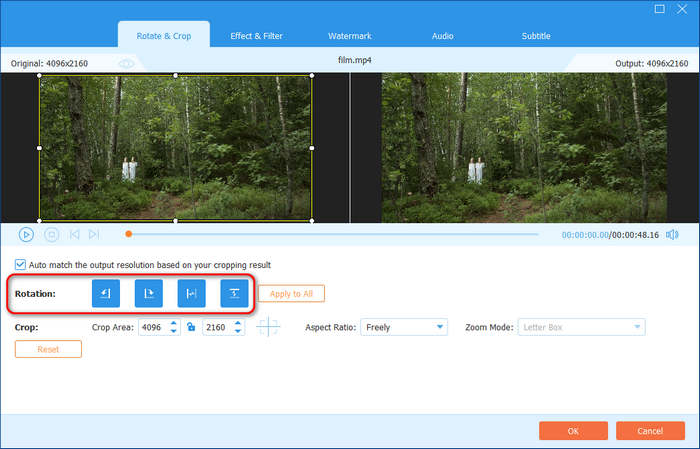Click the Reset button
The image size is (700, 449).
[x=48, y=349]
